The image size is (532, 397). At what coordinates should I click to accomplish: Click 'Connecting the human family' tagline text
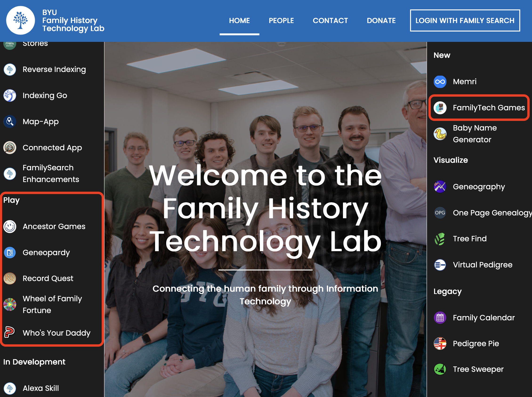coord(265,295)
